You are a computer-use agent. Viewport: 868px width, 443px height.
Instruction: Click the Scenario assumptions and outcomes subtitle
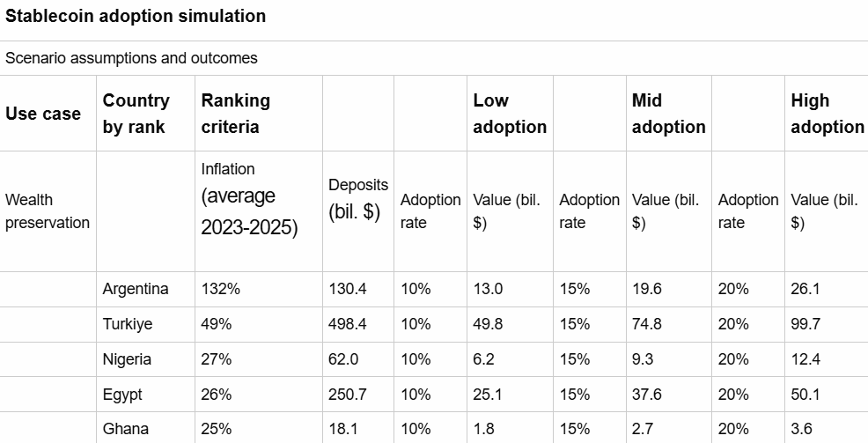(131, 58)
